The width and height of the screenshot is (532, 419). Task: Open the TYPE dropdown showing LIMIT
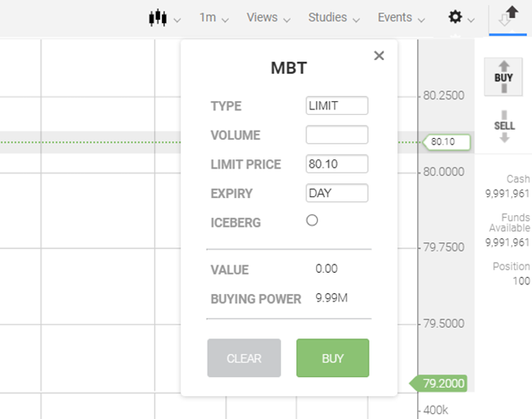coord(337,105)
